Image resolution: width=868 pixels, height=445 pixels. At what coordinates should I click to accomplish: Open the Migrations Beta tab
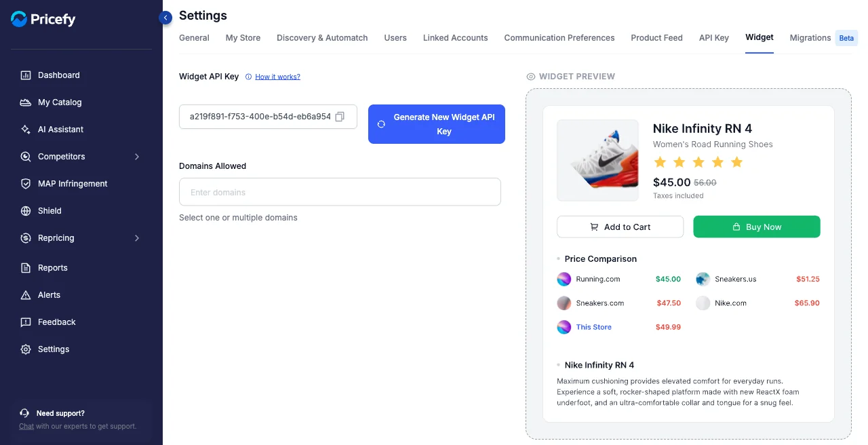tap(823, 38)
